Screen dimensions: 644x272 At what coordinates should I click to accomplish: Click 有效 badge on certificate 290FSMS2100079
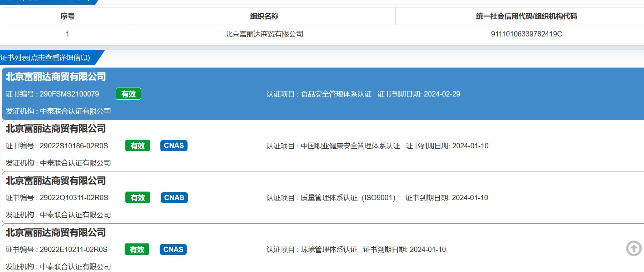coord(128,94)
